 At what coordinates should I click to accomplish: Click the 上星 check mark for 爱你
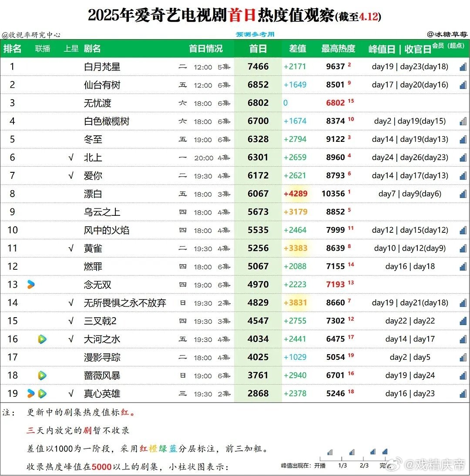71,176
